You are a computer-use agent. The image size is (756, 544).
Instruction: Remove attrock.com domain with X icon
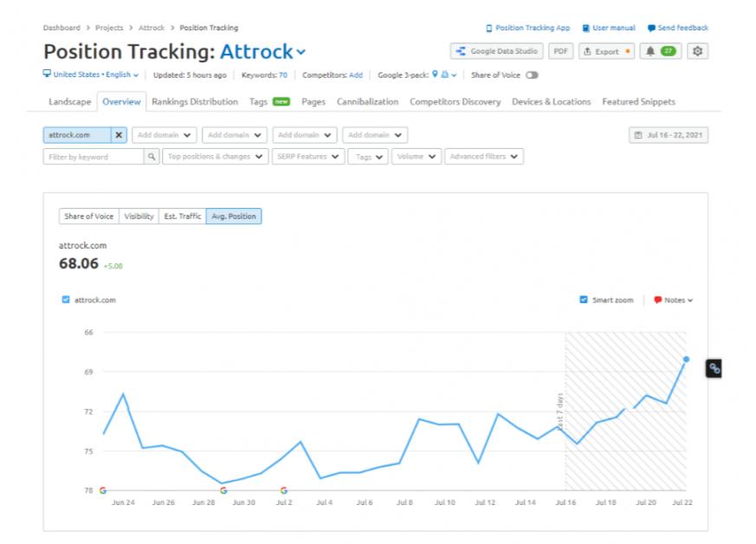point(119,135)
